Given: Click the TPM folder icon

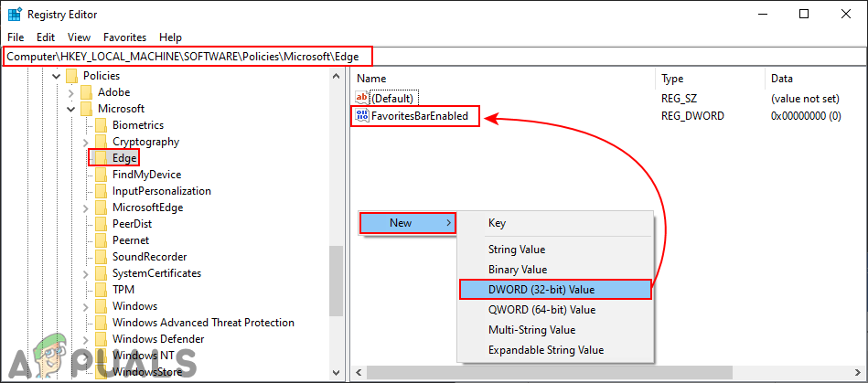Looking at the screenshot, I should [x=102, y=290].
